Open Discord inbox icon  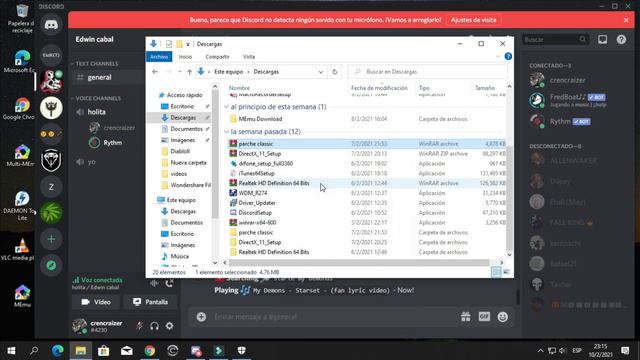[x=602, y=39]
